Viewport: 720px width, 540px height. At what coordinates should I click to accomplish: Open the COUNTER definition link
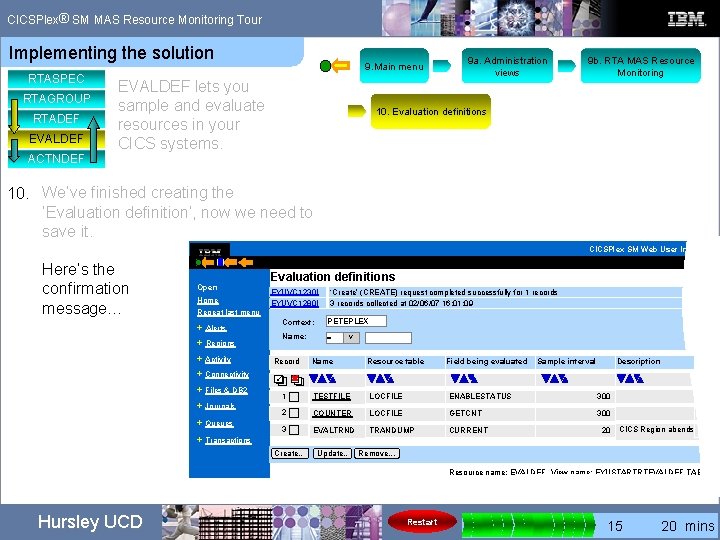pos(332,413)
